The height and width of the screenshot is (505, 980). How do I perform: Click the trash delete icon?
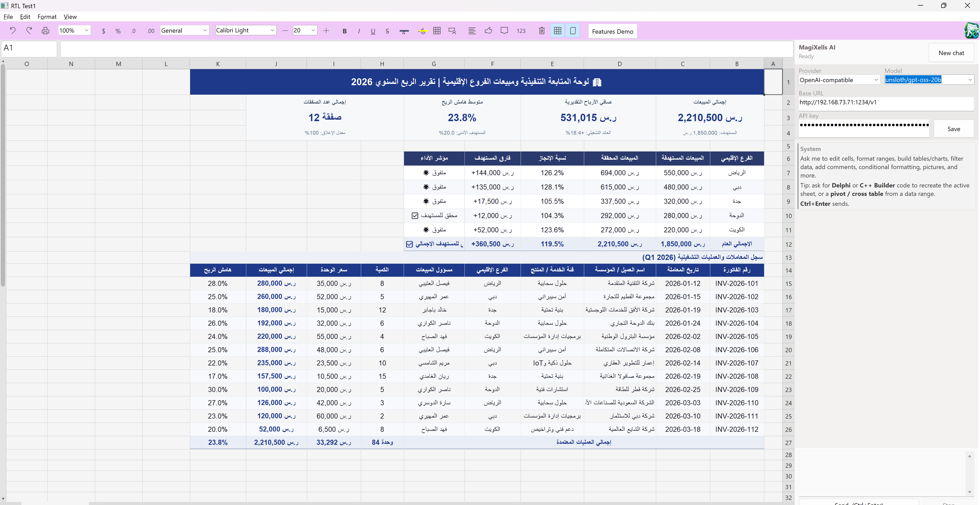542,31
